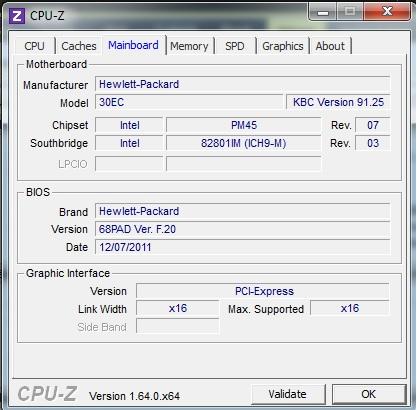
Task: Click the Chipset label
Action: [x=70, y=125]
